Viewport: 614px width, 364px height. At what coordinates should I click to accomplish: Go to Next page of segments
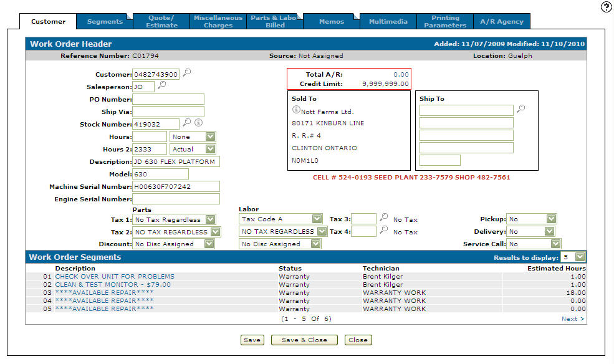(573, 318)
